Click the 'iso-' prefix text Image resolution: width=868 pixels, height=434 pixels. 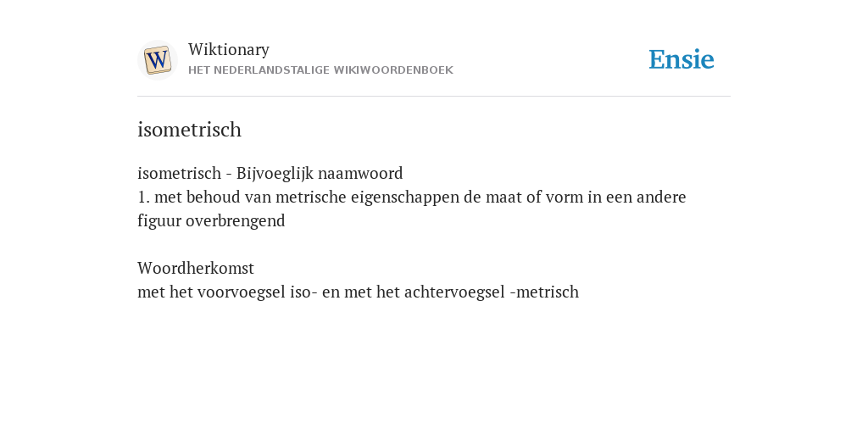click(x=304, y=292)
